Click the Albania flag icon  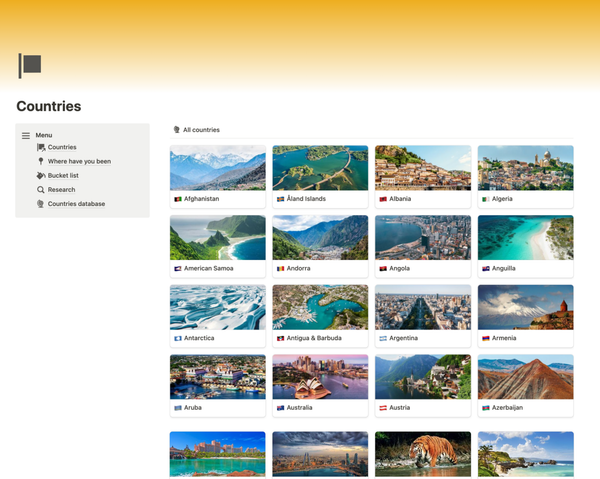[x=383, y=199]
